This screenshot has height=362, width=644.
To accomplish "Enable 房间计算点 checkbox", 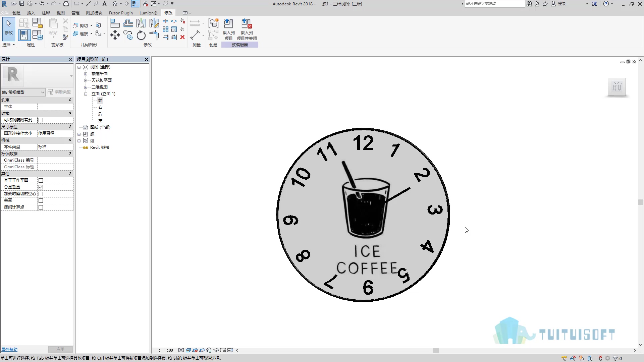I will click(41, 207).
